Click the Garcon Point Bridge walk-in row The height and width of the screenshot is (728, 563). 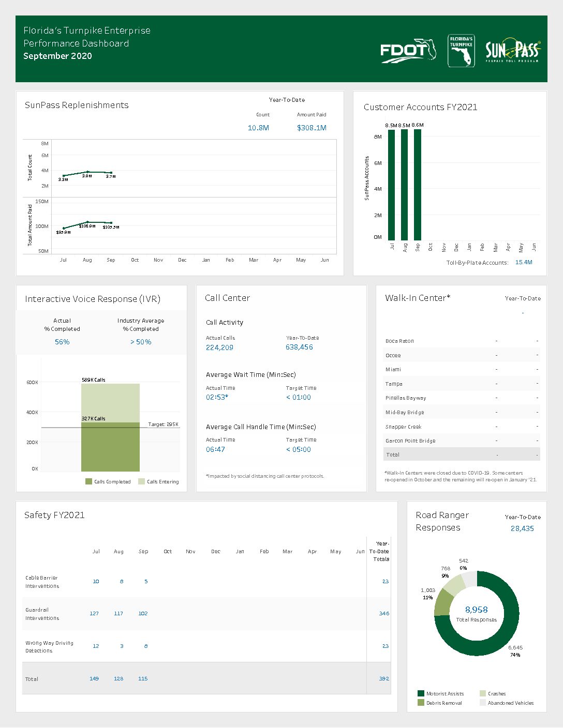coord(462,441)
